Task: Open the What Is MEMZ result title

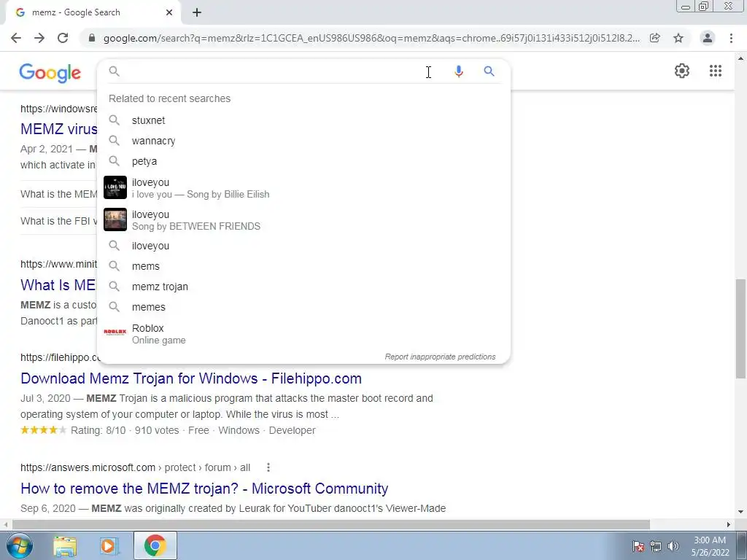Action: tap(58, 285)
